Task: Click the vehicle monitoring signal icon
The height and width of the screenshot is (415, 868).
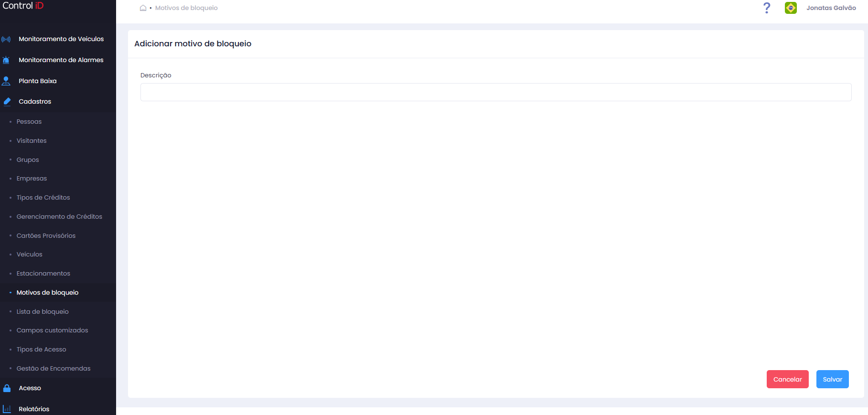Action: 6,39
